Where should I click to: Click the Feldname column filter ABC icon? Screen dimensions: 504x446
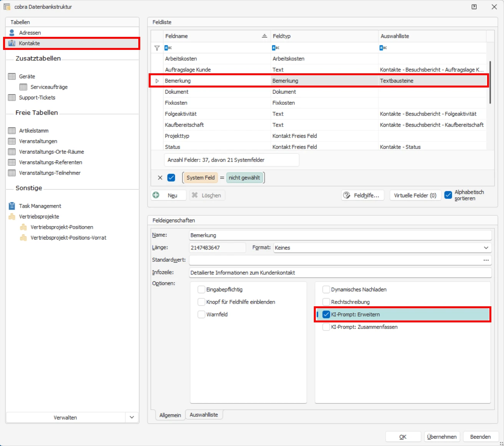(x=168, y=48)
